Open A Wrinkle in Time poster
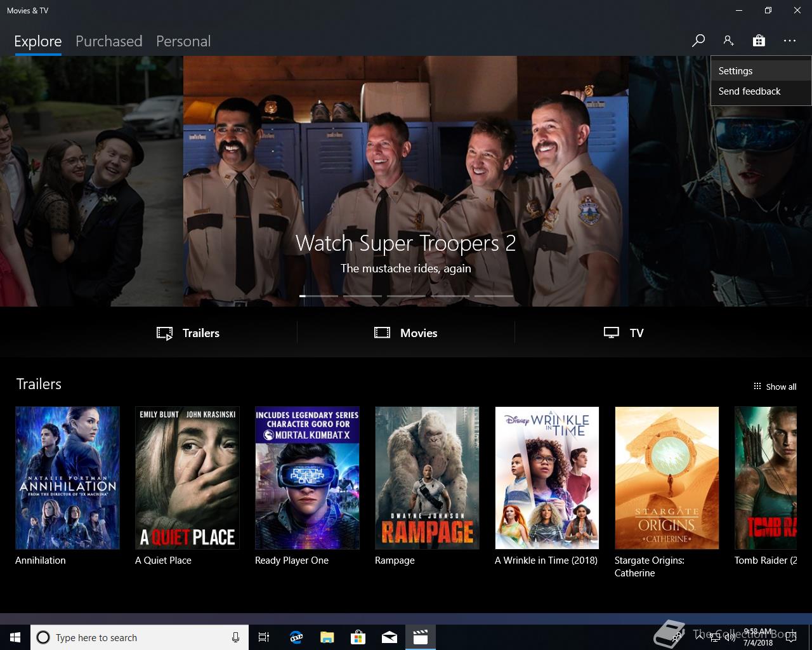Image resolution: width=812 pixels, height=650 pixels. tap(547, 478)
